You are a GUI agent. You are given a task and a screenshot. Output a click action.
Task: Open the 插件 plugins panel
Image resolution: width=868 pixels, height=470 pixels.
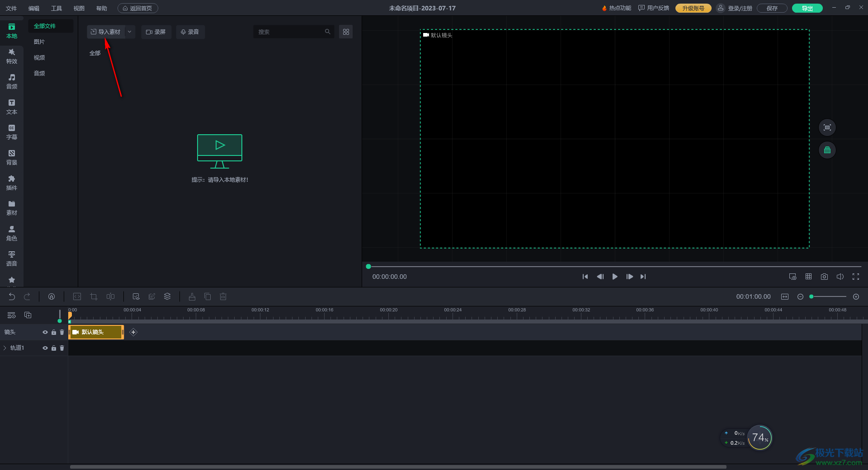12,183
